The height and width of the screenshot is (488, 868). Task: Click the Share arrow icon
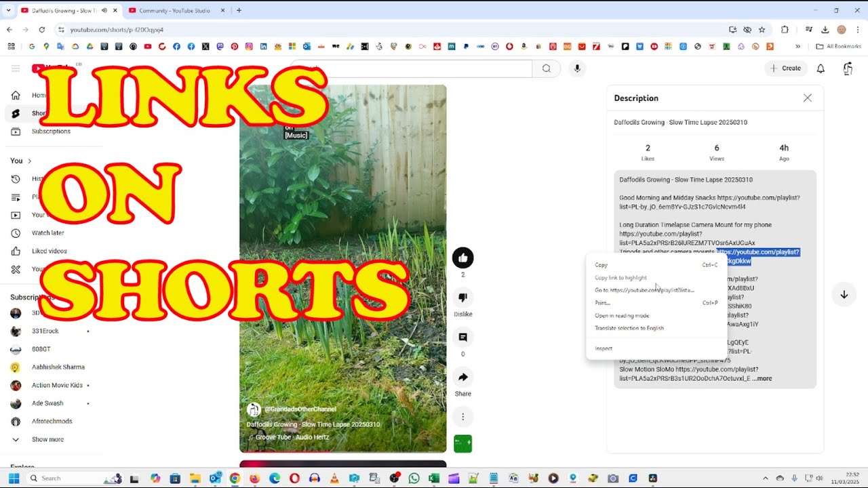pyautogui.click(x=462, y=377)
